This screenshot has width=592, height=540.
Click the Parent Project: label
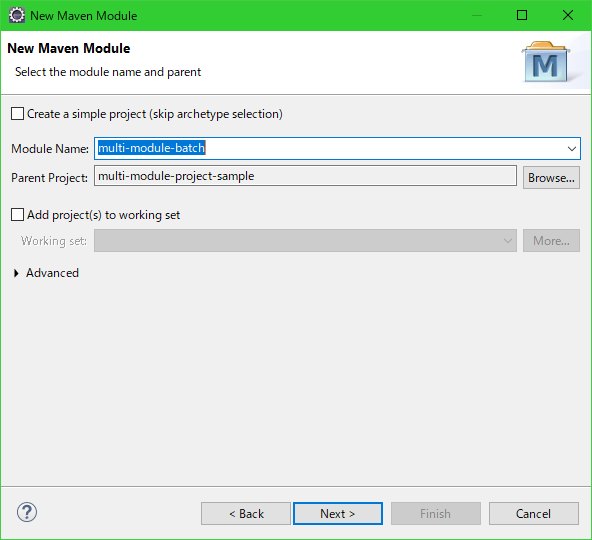49,177
